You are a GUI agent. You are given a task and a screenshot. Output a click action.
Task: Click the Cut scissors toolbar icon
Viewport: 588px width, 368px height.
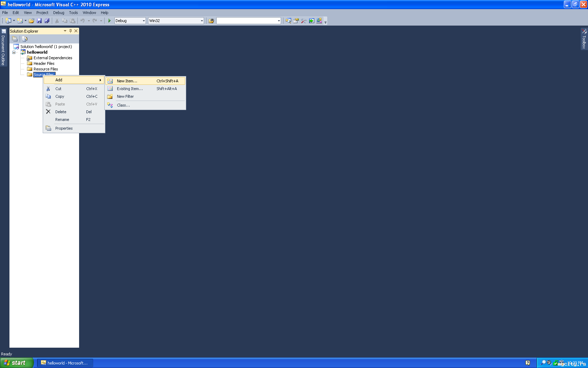(x=57, y=21)
